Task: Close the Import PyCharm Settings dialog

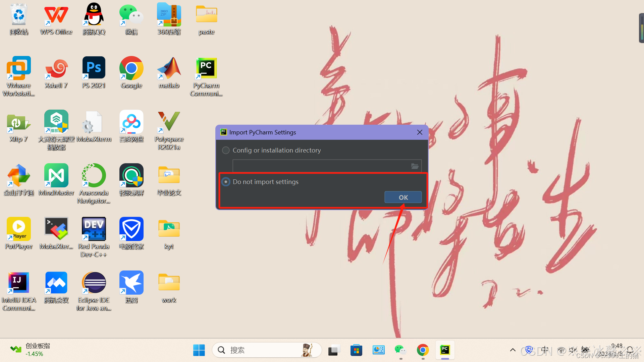Action: click(x=420, y=132)
